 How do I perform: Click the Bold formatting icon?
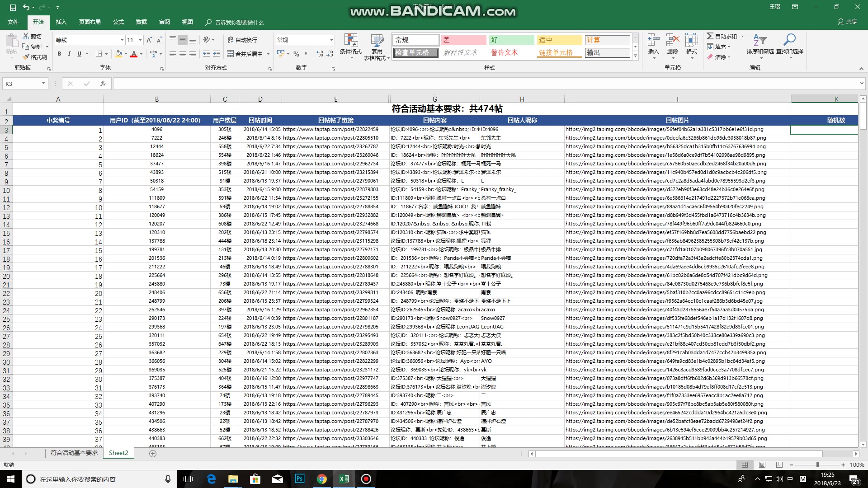click(59, 54)
